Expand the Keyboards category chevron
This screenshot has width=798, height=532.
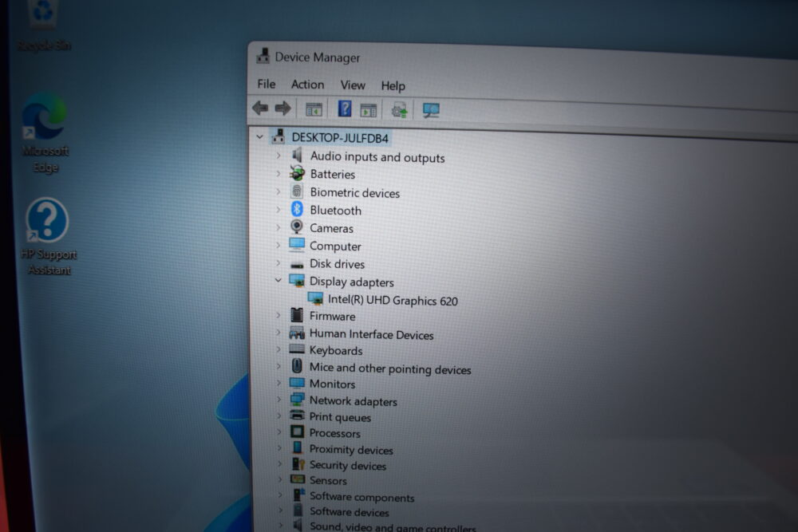(279, 349)
